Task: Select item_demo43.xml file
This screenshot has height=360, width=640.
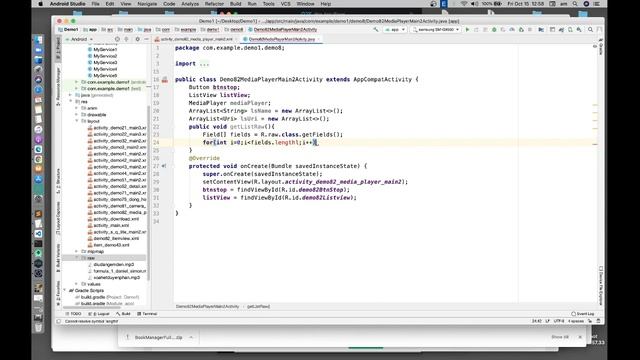Action: tap(109, 245)
